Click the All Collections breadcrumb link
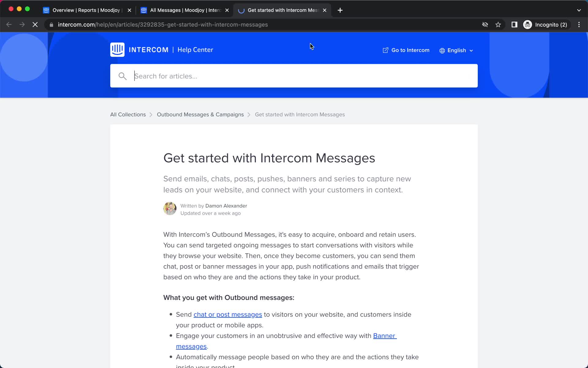 [x=128, y=114]
